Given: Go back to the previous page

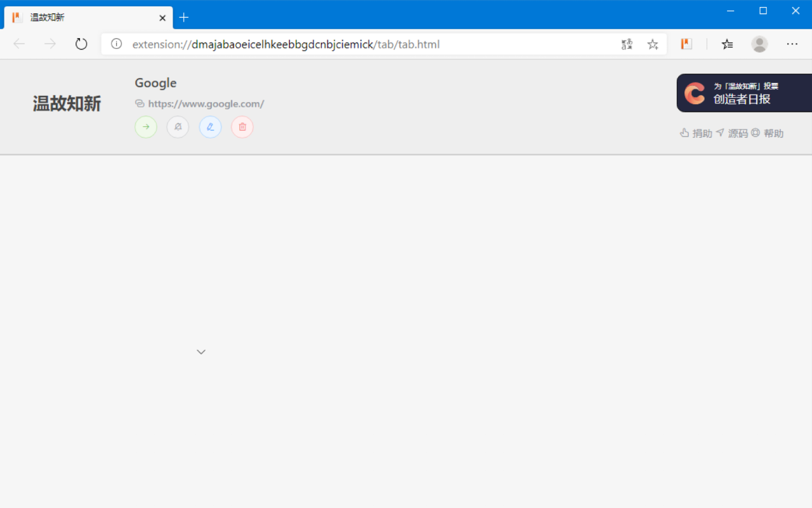Looking at the screenshot, I should point(19,44).
